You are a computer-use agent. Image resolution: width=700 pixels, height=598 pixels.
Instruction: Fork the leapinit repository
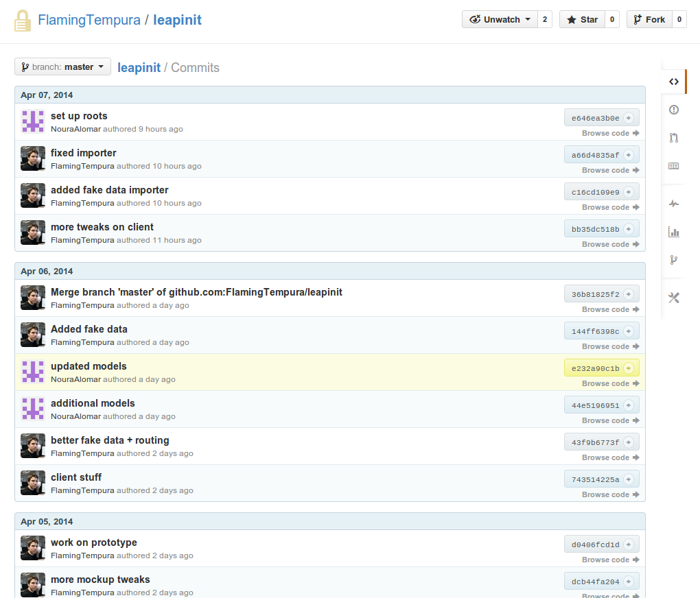649,20
